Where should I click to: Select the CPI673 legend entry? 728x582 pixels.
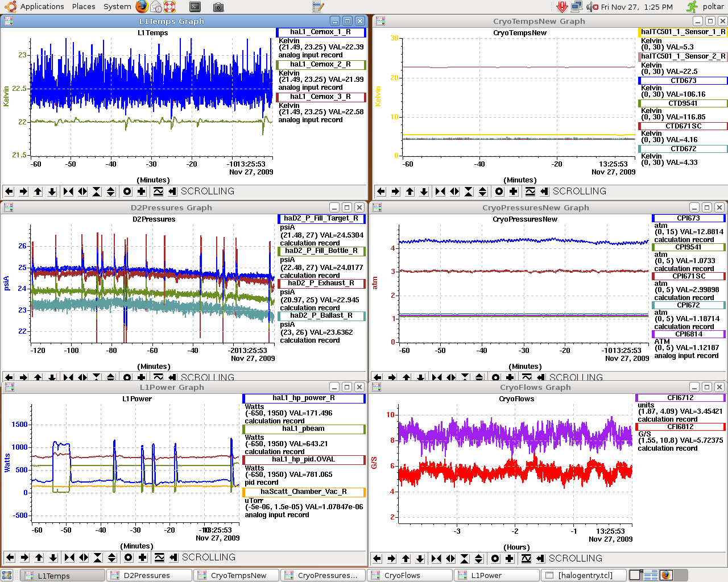pyautogui.click(x=689, y=218)
